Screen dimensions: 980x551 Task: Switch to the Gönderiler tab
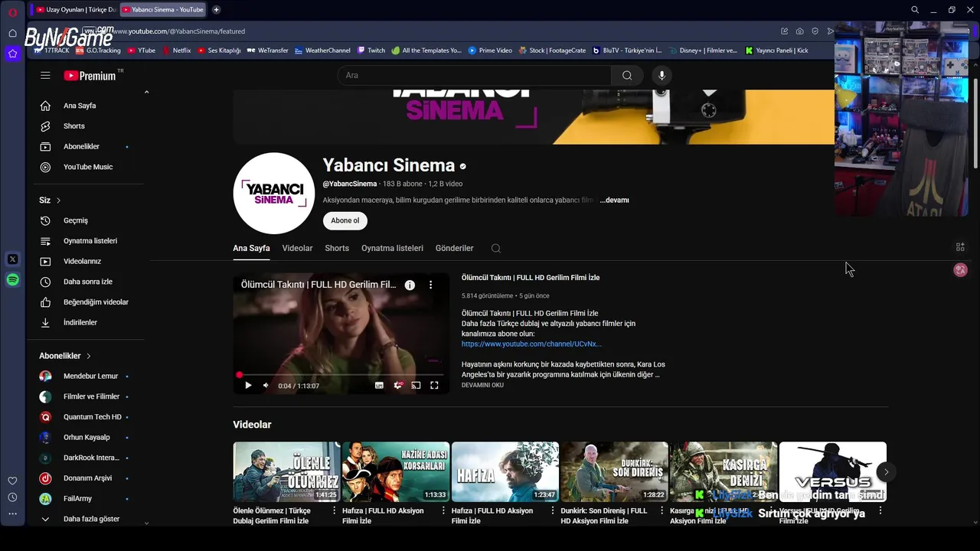[x=454, y=248]
